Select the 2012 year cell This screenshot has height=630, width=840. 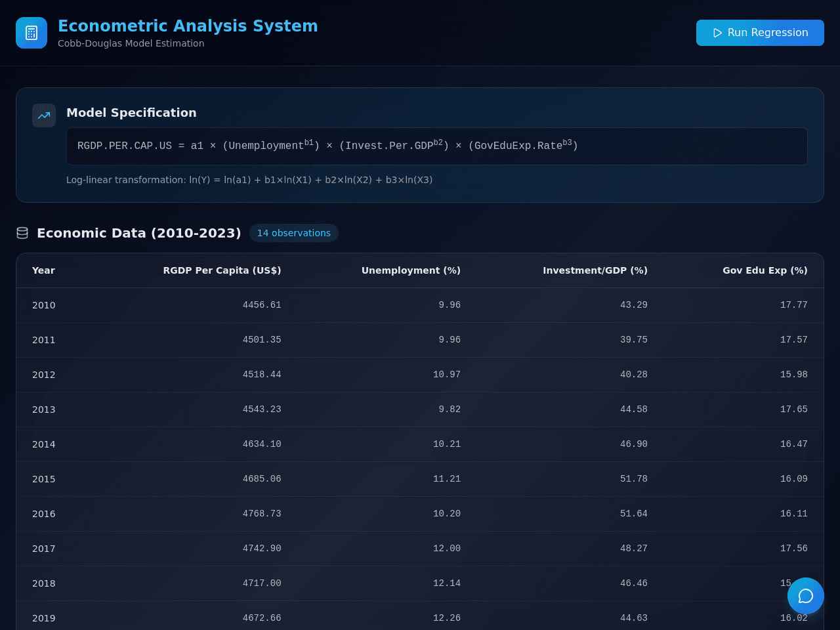coord(44,375)
